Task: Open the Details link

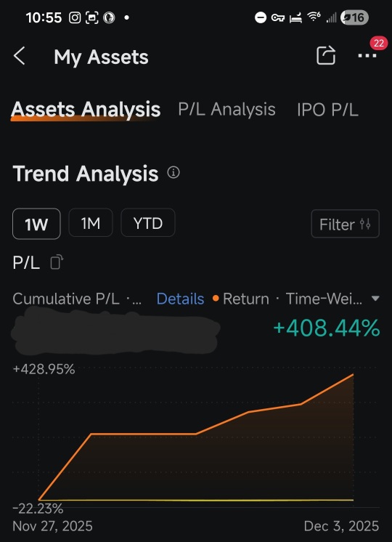Action: point(180,299)
